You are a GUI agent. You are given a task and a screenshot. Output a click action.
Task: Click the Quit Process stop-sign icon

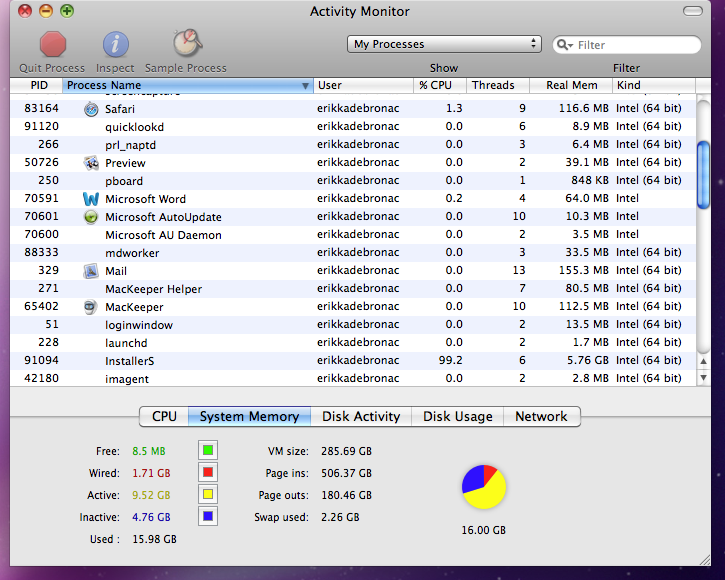coord(53,44)
